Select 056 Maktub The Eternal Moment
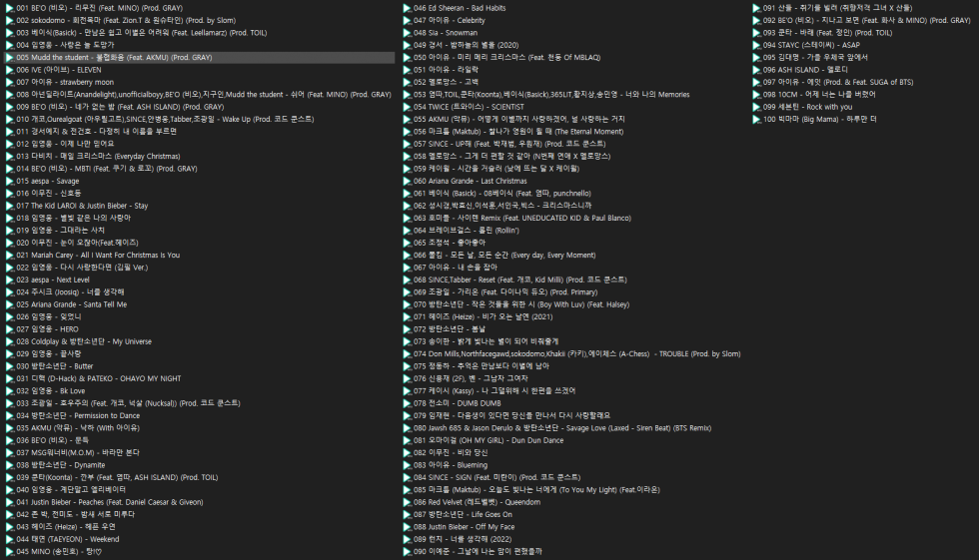The height and width of the screenshot is (560, 979). pyautogui.click(x=518, y=132)
